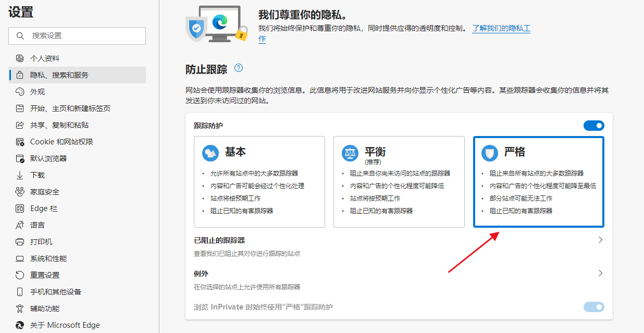
Task: Toggle the 跟踪防护 switch off
Action: click(x=594, y=126)
